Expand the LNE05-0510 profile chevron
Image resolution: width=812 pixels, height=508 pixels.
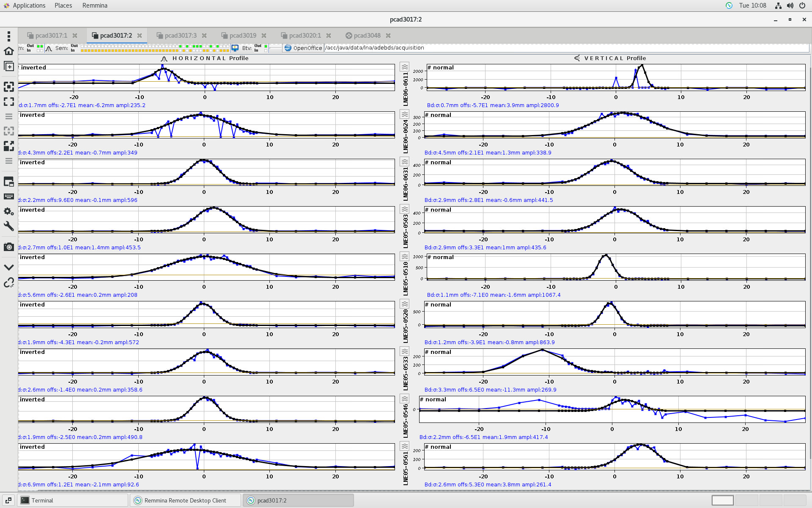pyautogui.click(x=405, y=257)
